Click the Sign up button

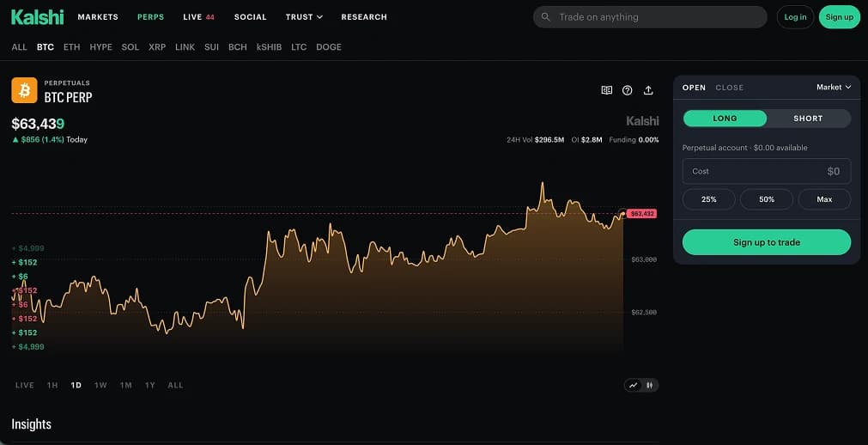tap(840, 17)
